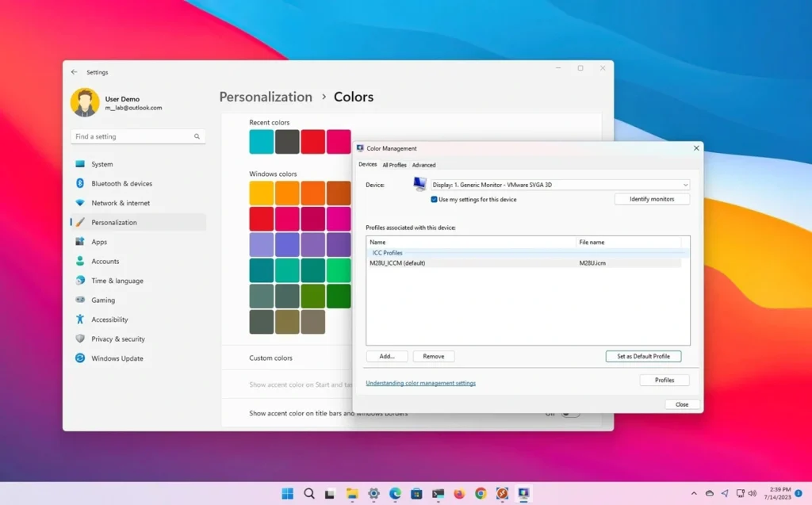
Task: Switch to the Advanced tab
Action: [423, 165]
